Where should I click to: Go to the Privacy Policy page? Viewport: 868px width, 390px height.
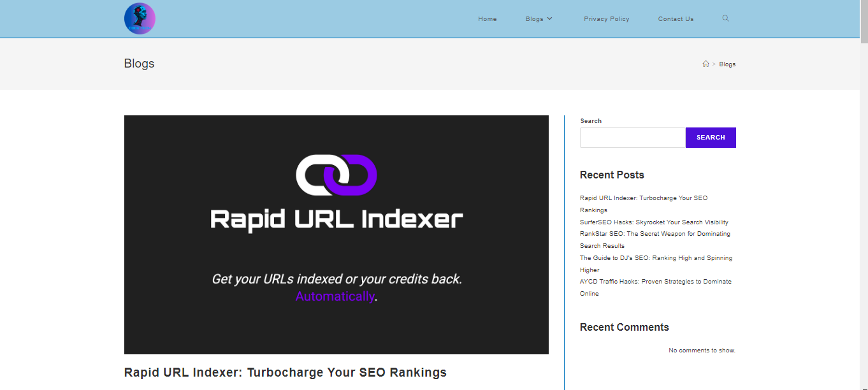607,19
